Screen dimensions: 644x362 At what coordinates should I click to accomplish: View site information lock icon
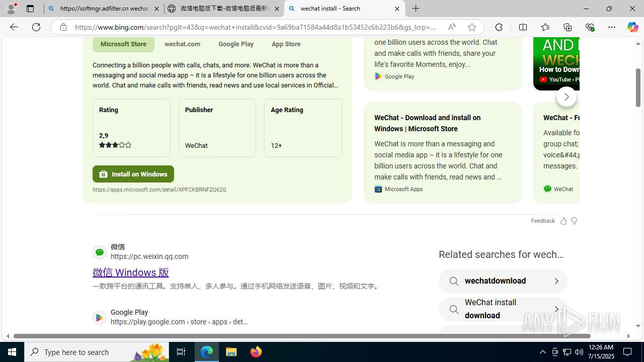point(63,27)
